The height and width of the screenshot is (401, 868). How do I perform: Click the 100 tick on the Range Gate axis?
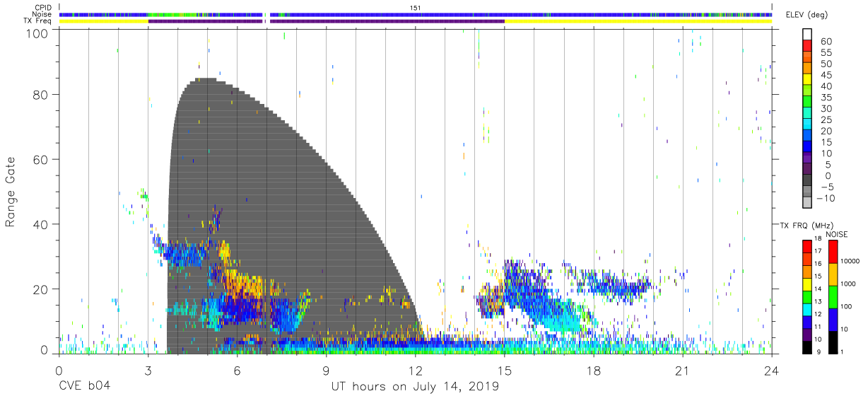pos(37,33)
